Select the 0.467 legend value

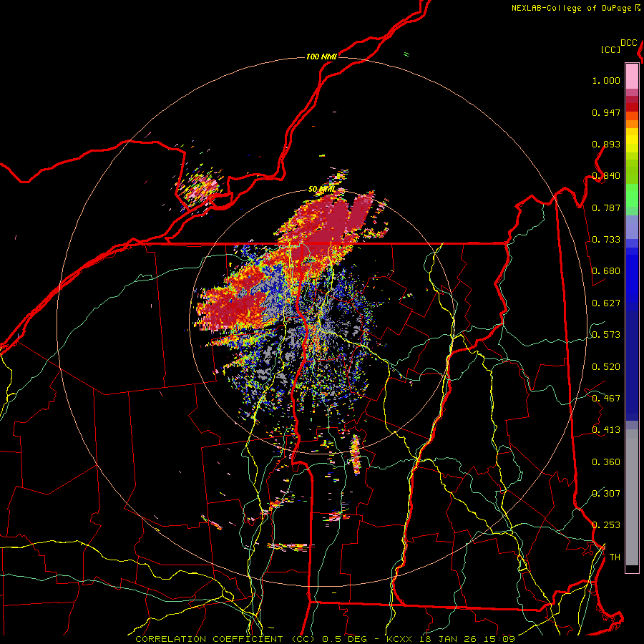(606, 399)
